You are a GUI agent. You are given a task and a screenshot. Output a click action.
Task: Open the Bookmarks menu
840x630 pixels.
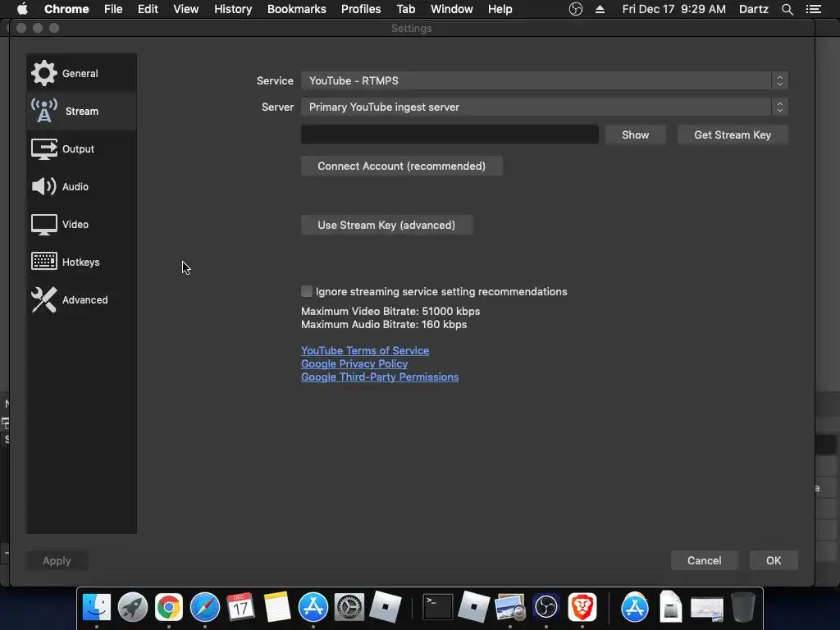297,9
